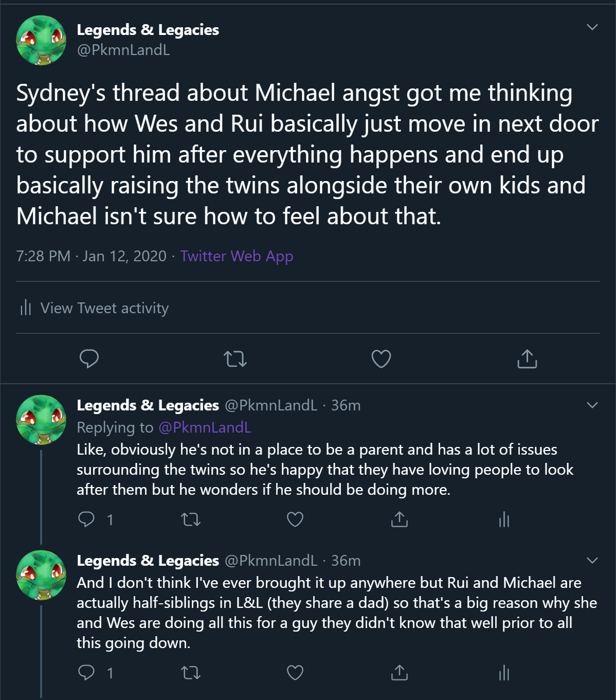This screenshot has height=700, width=616.
Task: Retweet the first reply tweet
Action: click(191, 519)
